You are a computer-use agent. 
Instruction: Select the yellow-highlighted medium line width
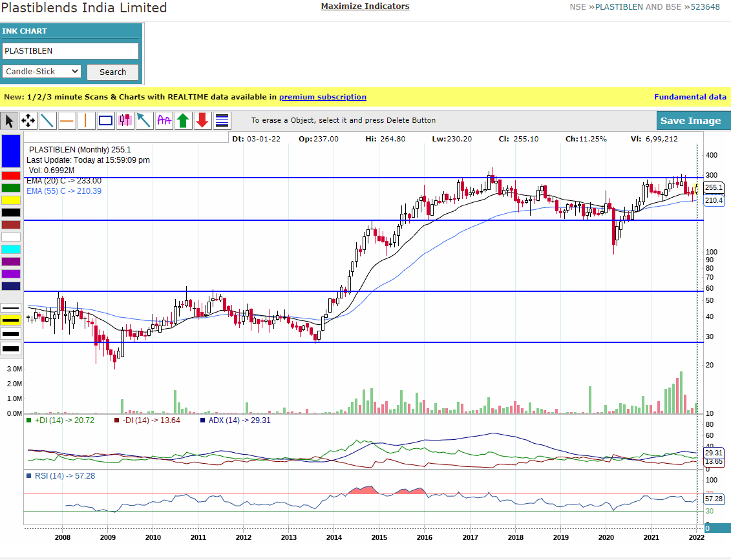(11, 320)
